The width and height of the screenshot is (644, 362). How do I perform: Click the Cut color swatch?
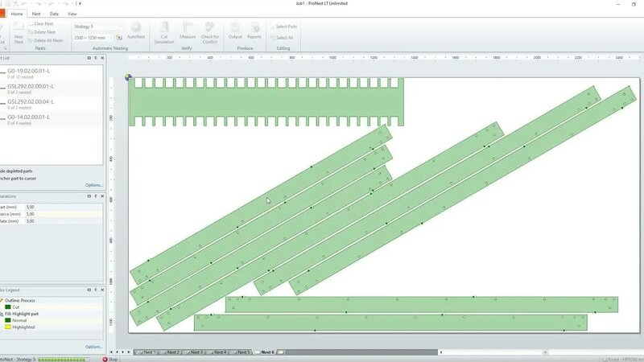8,307
